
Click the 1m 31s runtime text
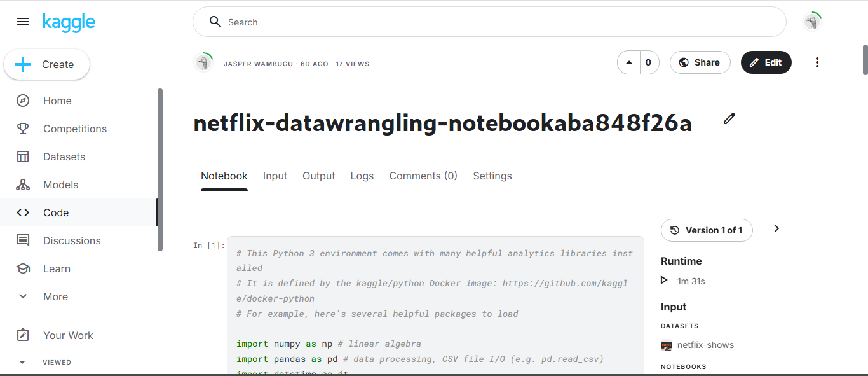coord(691,281)
